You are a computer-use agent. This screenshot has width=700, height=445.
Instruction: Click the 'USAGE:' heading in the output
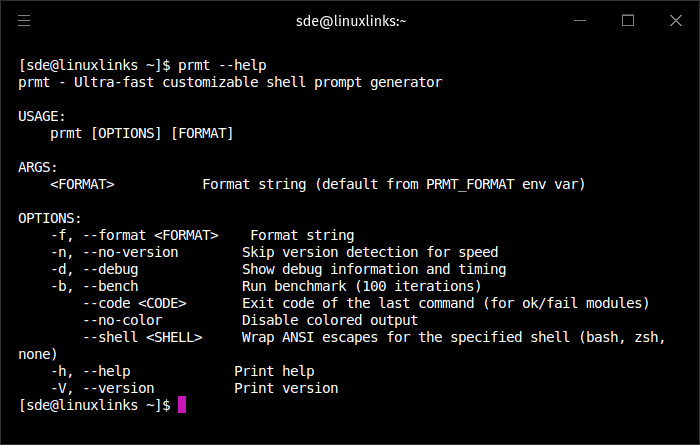42,116
